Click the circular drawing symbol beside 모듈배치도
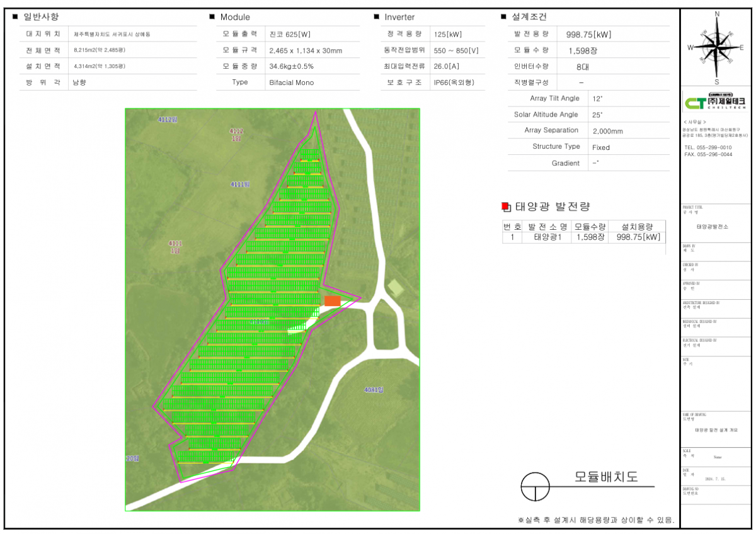This screenshot has height=534, width=756. click(534, 486)
